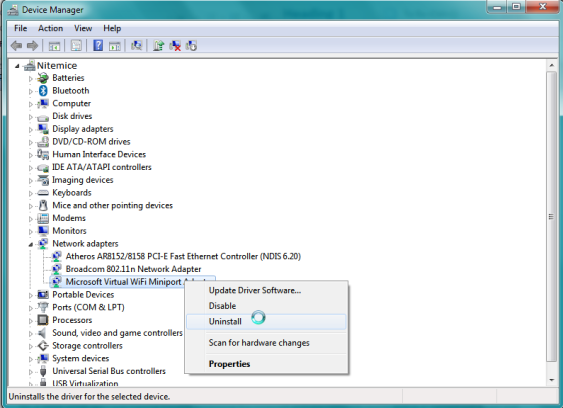Click the DVD/CD-ROM drives icon
The image size is (563, 408).
[x=43, y=142]
